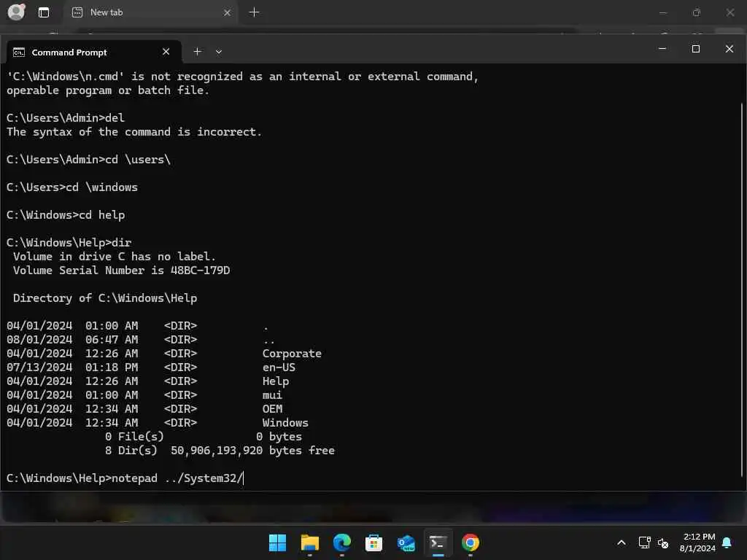Open browser tab actions menu icon
Viewport: 747px width, 560px height.
click(44, 12)
